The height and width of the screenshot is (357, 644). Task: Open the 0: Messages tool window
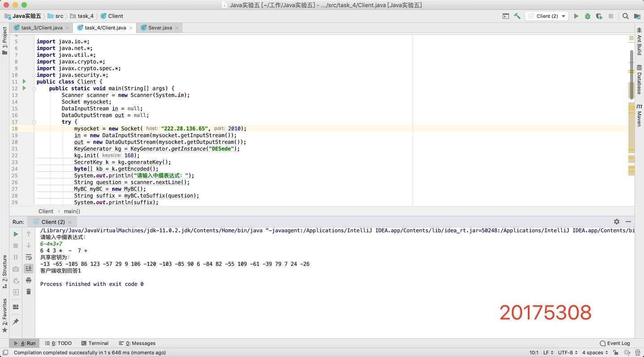tap(137, 343)
